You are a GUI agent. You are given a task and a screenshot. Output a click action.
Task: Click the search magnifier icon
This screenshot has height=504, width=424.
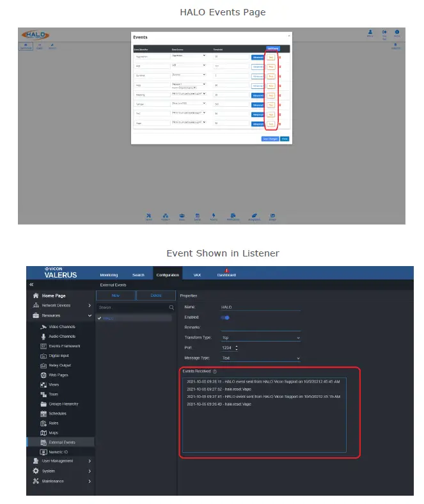[171, 308]
